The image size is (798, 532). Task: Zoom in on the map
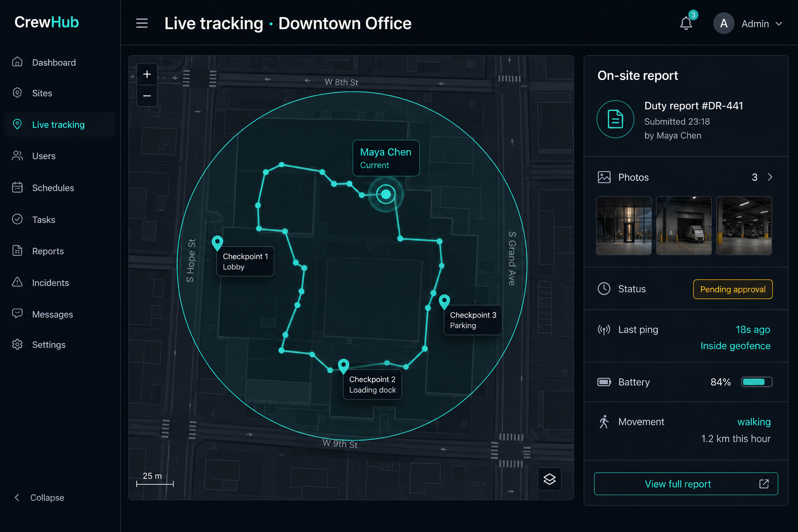[x=147, y=74]
